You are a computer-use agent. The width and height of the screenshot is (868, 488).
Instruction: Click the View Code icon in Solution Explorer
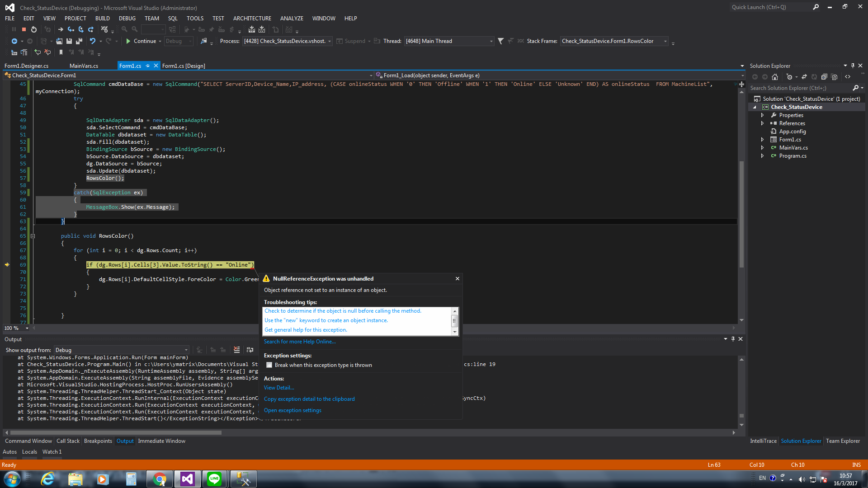click(x=848, y=77)
